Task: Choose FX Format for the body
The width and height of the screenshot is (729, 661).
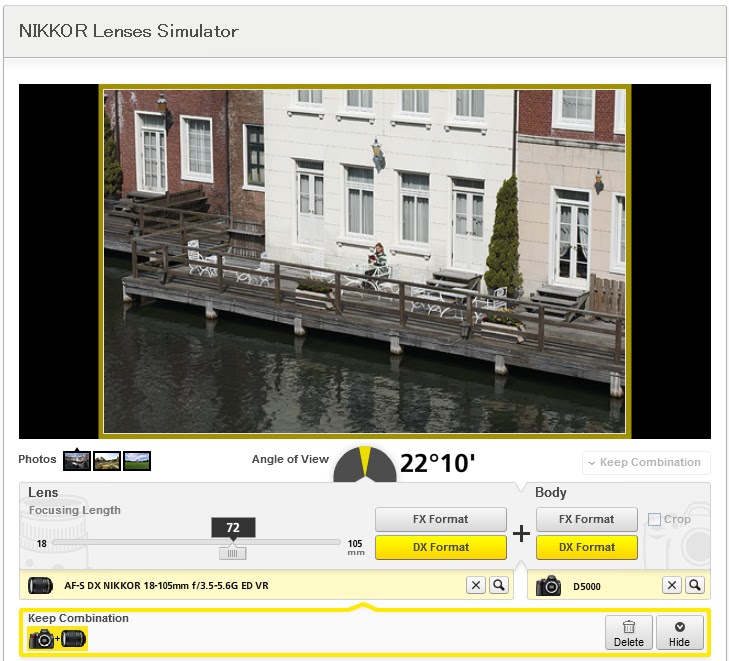Action: pos(587,519)
